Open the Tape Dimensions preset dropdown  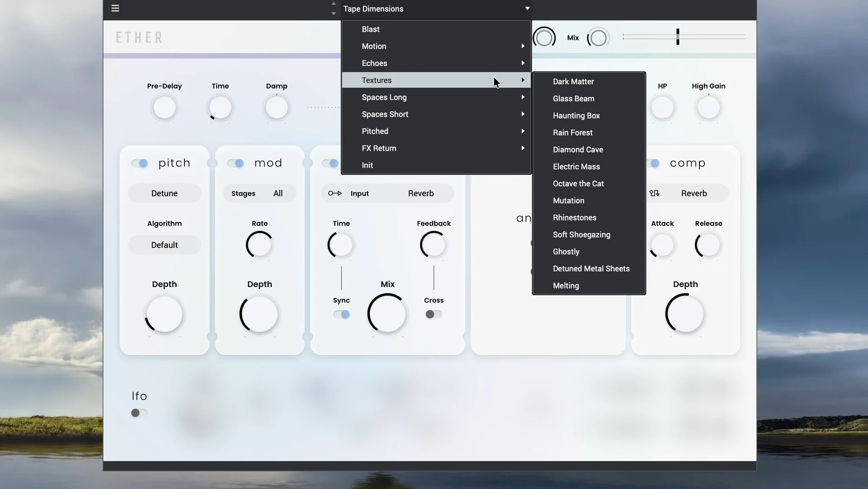click(436, 9)
